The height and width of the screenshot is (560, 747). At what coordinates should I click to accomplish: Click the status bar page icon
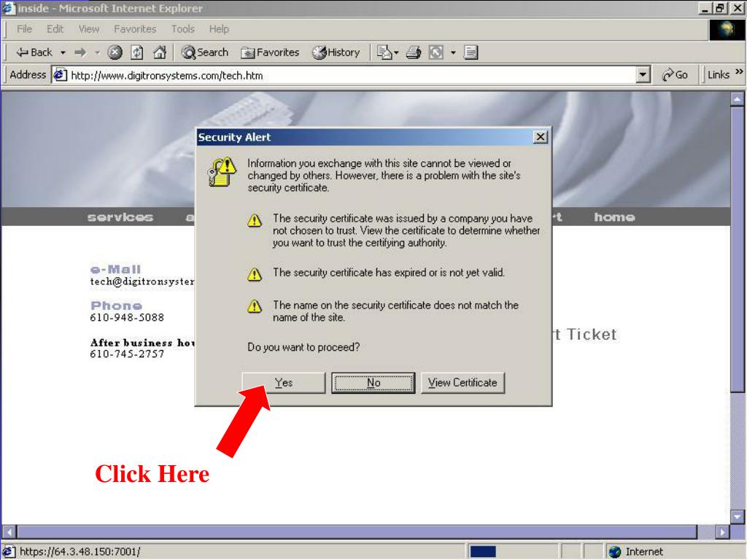[x=9, y=552]
